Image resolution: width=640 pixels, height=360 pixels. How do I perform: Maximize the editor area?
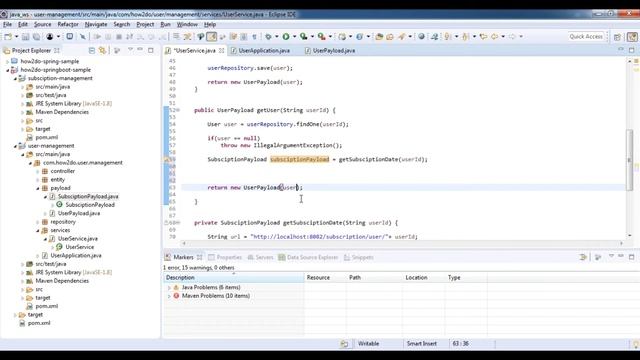pos(631,50)
